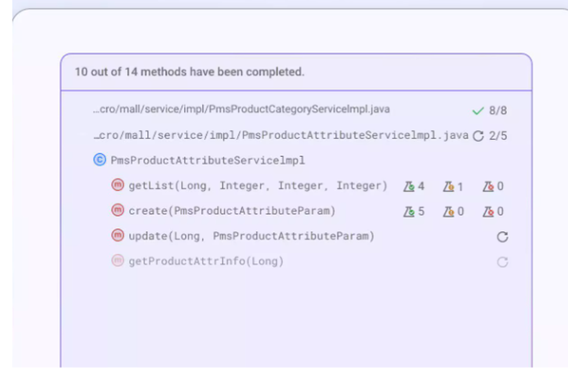The width and height of the screenshot is (568, 392).
Task: Click the green passed-tests flask for getList
Action: [409, 186]
